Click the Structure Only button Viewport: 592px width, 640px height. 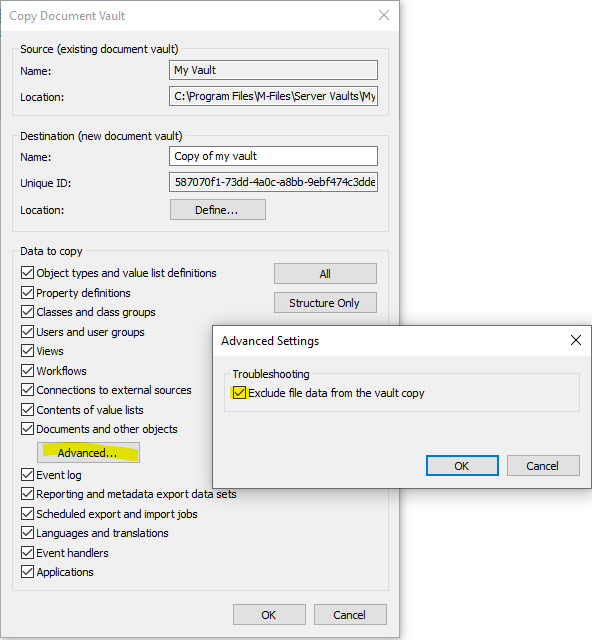point(325,303)
